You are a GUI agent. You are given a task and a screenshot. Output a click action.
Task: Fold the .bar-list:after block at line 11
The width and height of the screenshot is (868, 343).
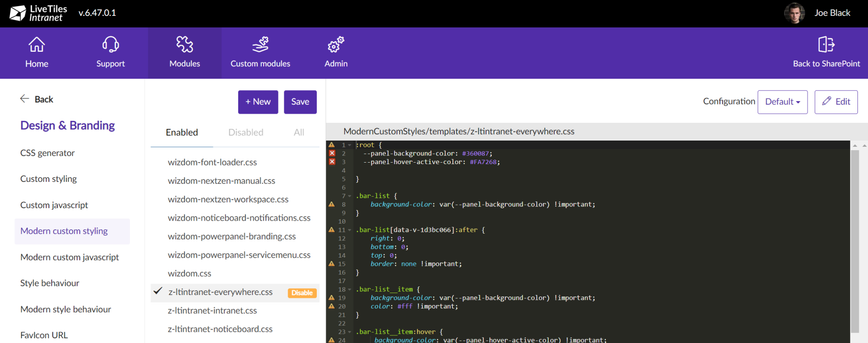(350, 230)
